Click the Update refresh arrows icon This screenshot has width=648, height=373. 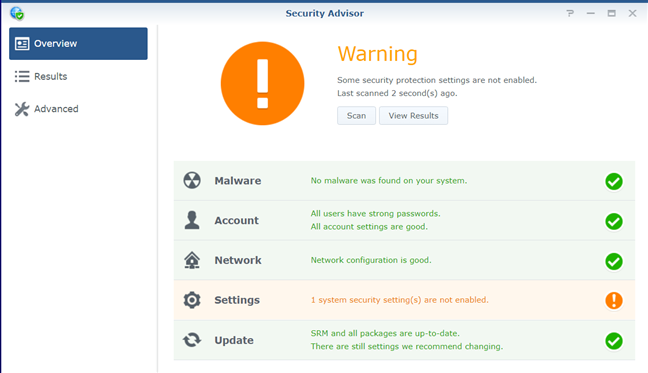192,340
